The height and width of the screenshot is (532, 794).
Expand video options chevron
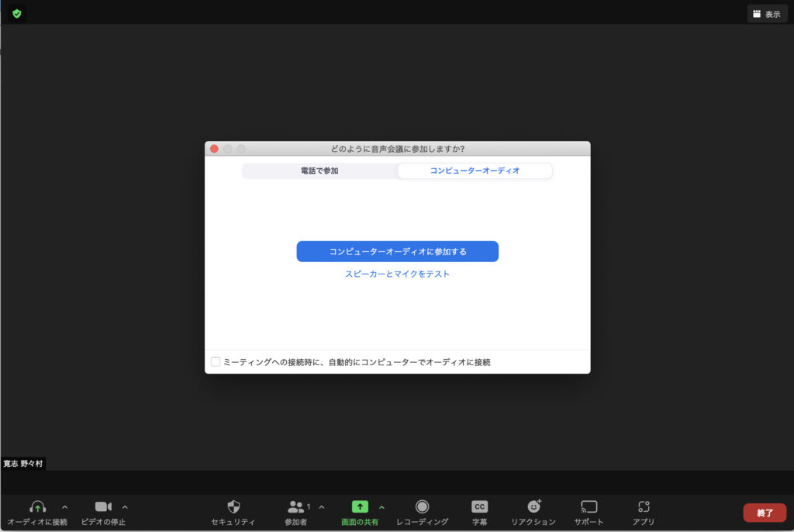[125, 506]
